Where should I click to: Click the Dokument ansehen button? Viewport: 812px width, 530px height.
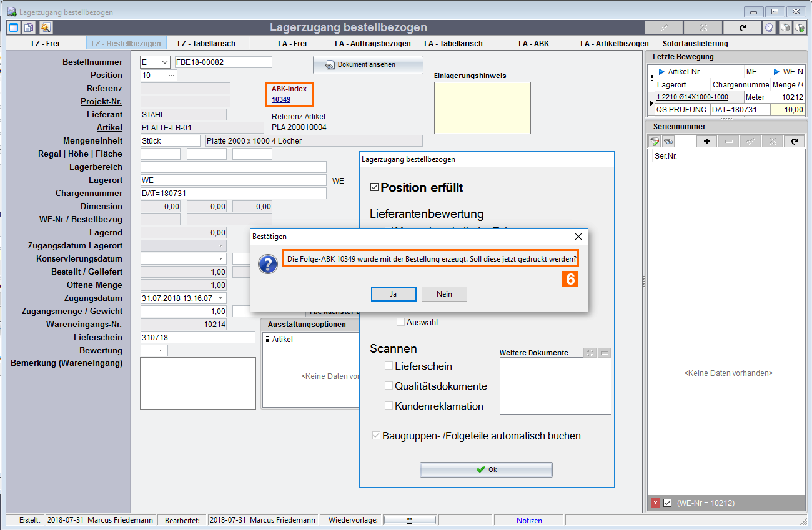point(368,65)
